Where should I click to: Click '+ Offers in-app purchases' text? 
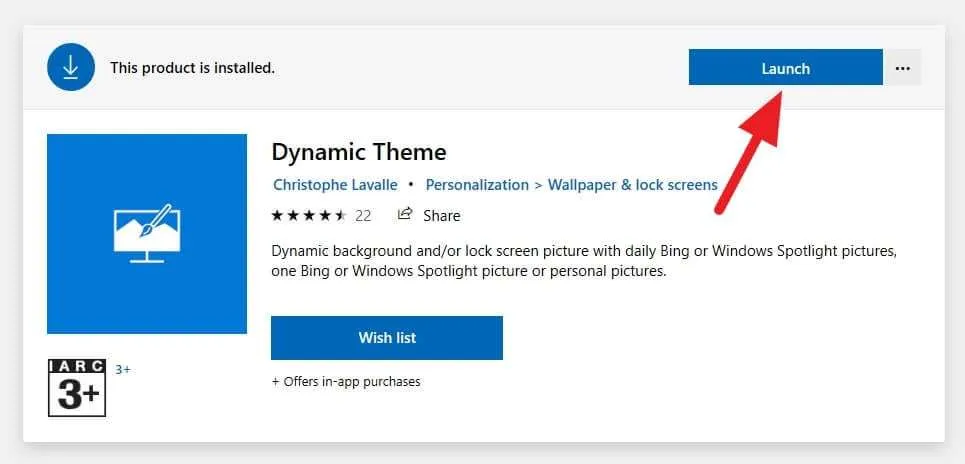click(x=346, y=382)
